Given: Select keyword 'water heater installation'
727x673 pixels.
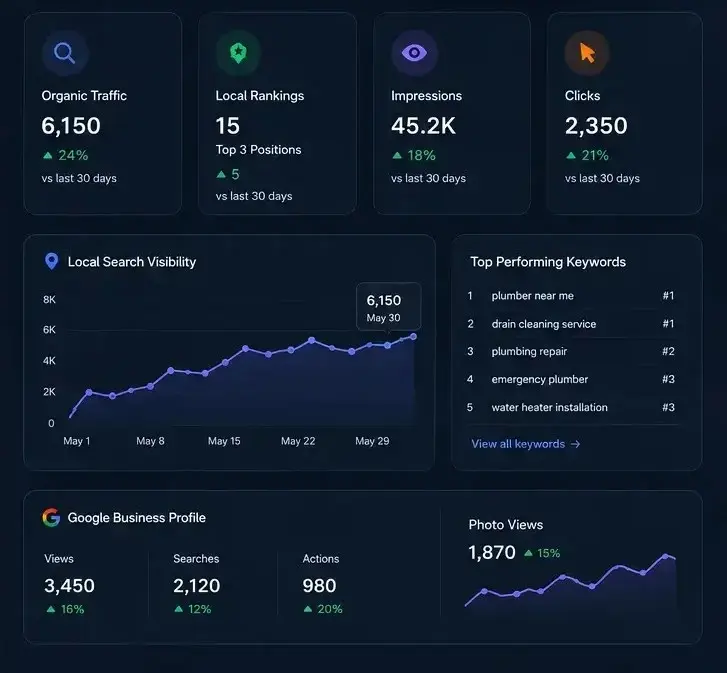Looking at the screenshot, I should 549,407.
